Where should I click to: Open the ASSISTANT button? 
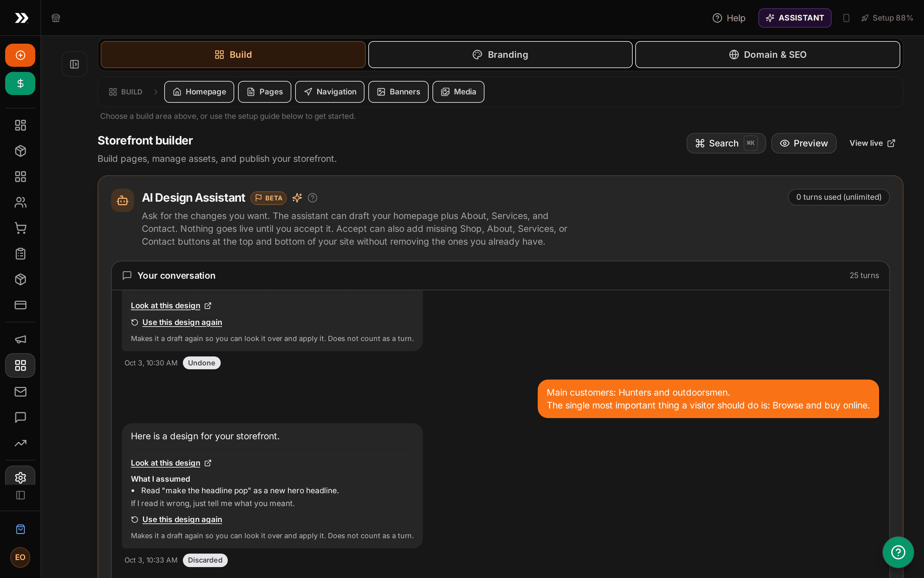point(795,18)
